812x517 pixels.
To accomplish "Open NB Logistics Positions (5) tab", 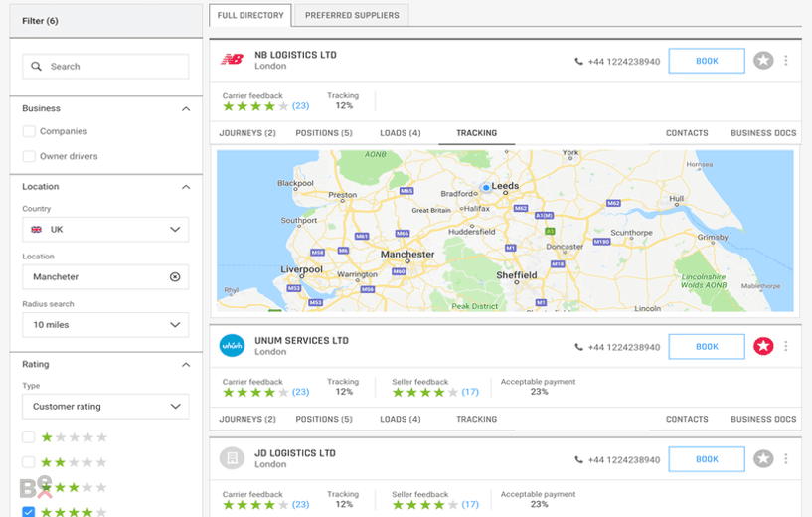I will coord(324,133).
